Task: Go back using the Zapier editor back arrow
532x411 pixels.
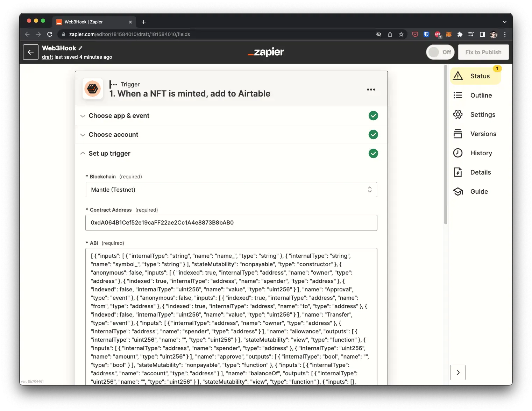Action: [31, 52]
